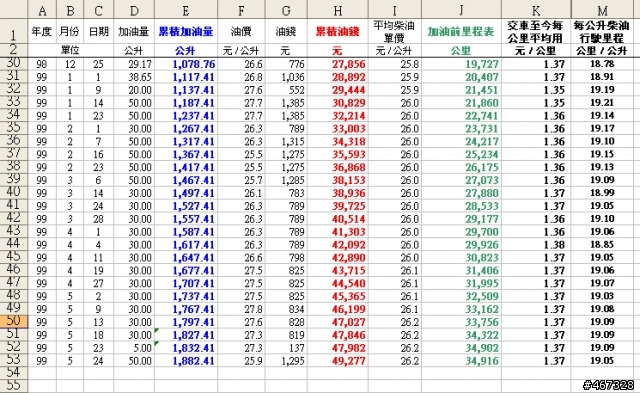Click the 公里 / 公升 unit cell

tap(602, 51)
